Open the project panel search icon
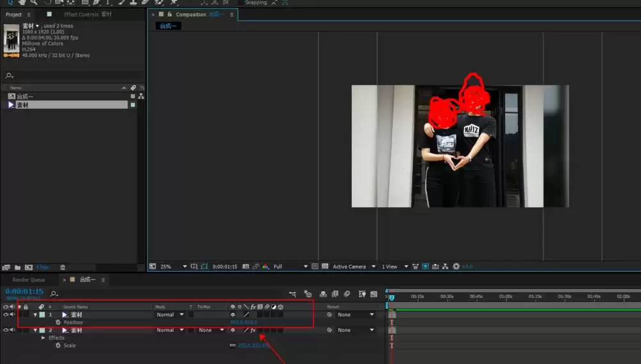Image resolution: width=641 pixels, height=364 pixels. coord(9,75)
